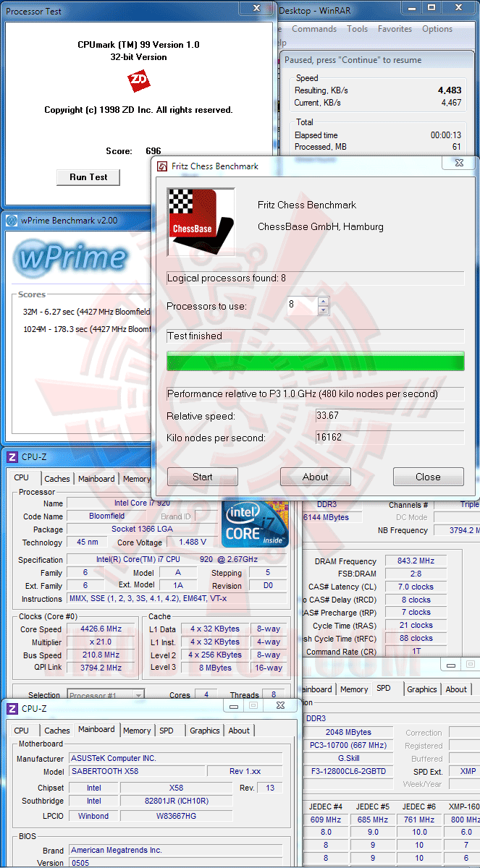Screen dimensions: 480x868
Task: Click the F3-12800CL6-2GBTD part number
Action: (350, 772)
